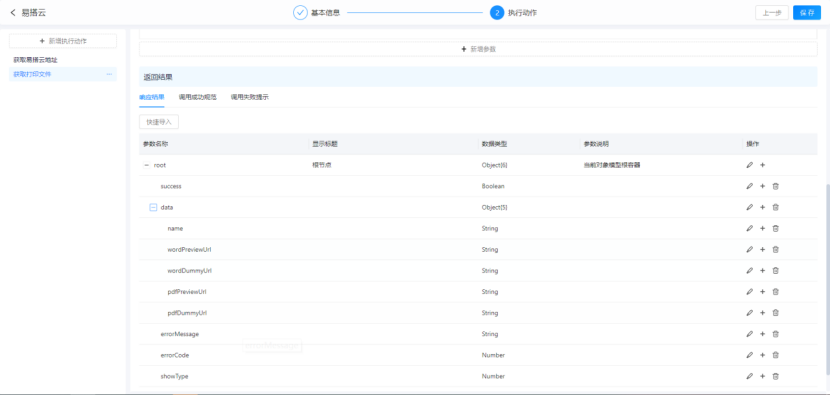Collapse the root node tree
Screen dimensions: 830x395
point(147,165)
